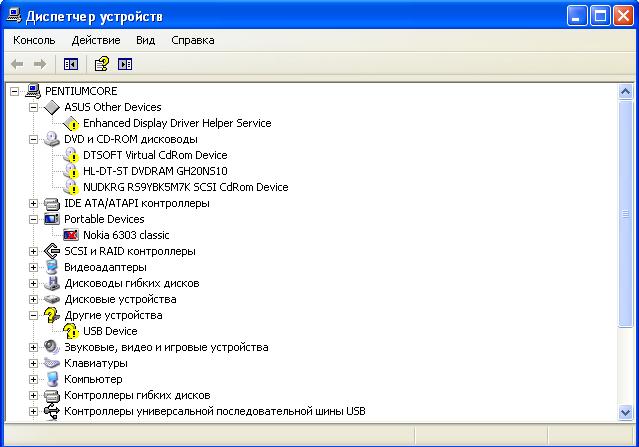Click the Back arrow toolbar button

(x=17, y=64)
